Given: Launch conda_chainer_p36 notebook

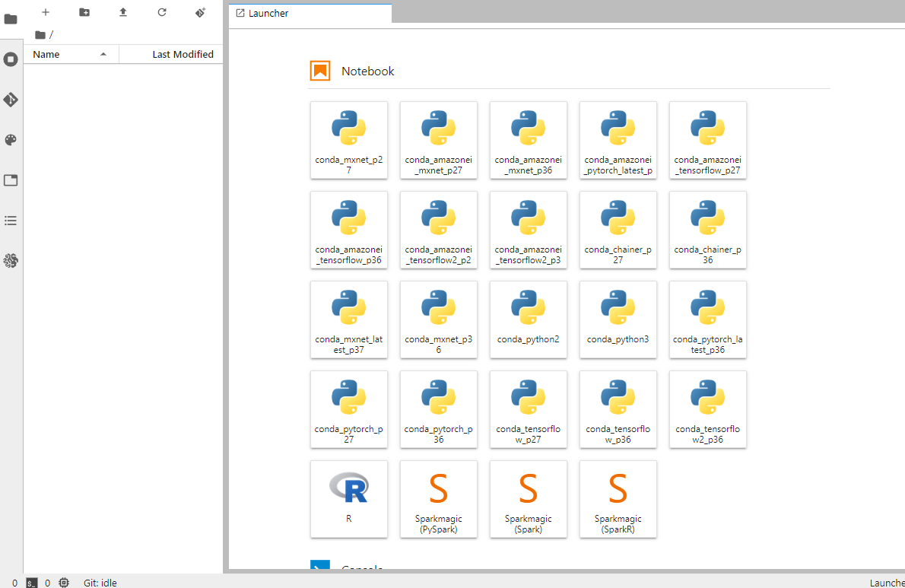Looking at the screenshot, I should (x=707, y=230).
